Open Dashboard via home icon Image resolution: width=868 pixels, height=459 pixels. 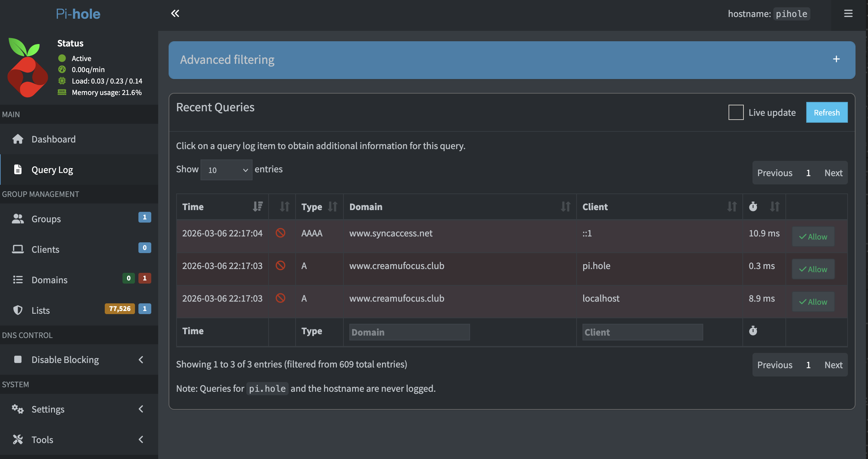(x=18, y=139)
